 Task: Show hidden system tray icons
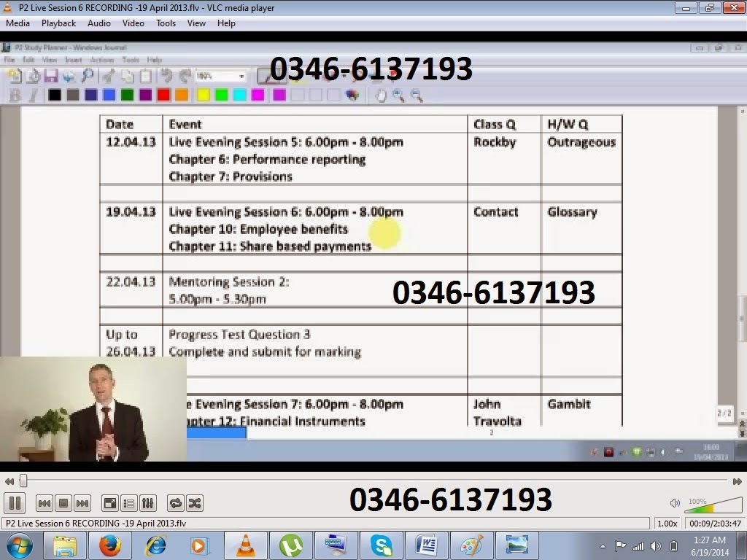[603, 546]
